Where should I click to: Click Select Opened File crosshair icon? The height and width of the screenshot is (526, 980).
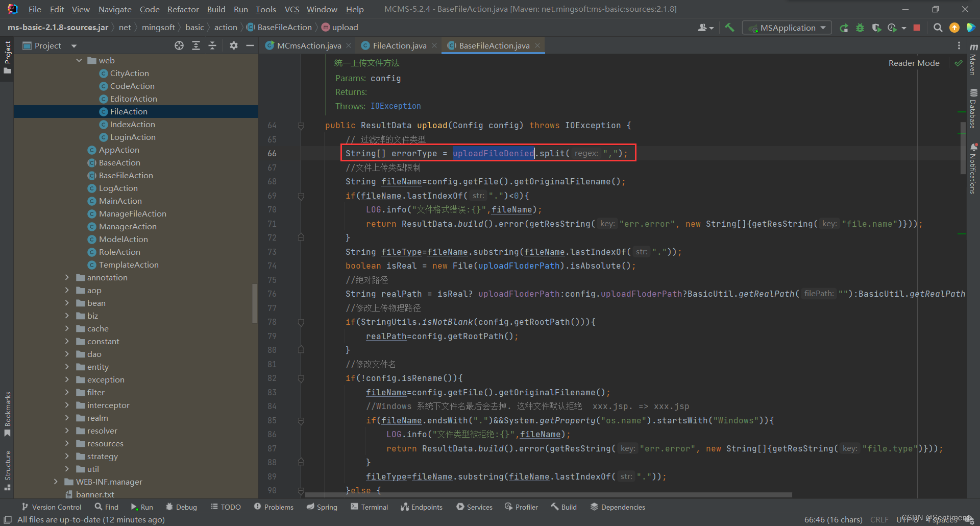point(179,46)
